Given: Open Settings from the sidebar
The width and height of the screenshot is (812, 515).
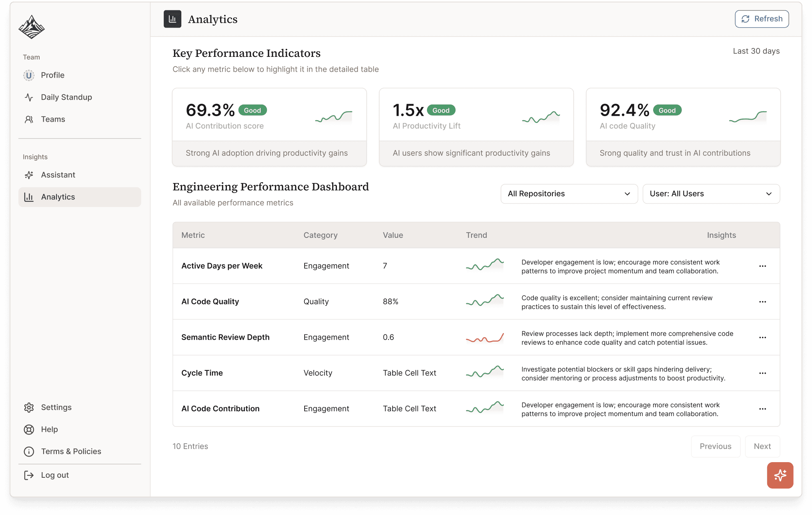Looking at the screenshot, I should click(x=56, y=407).
